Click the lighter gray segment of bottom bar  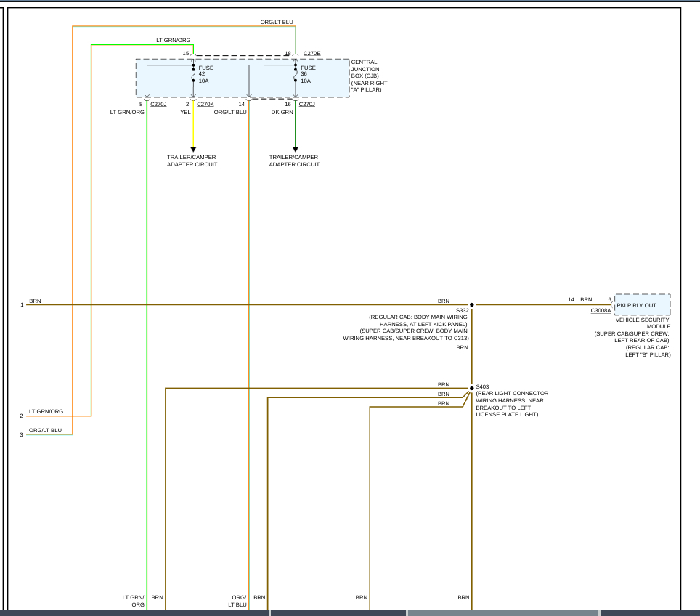pyautogui.click(x=502, y=613)
